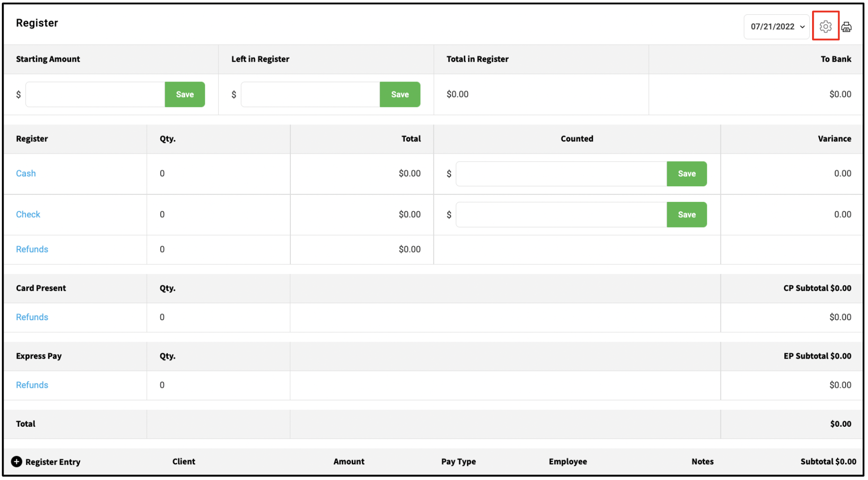This screenshot has width=868, height=480.
Task: Click the EP Subtotal $0.00 text
Action: (x=817, y=356)
